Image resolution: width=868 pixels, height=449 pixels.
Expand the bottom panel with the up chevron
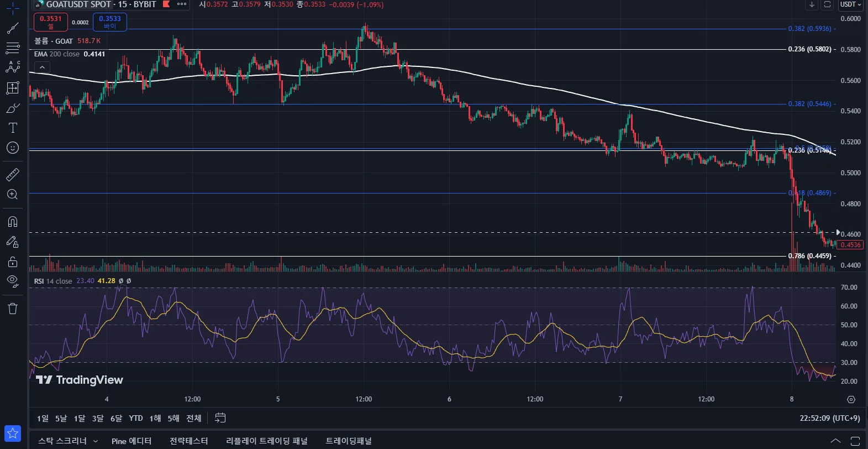[836, 441]
